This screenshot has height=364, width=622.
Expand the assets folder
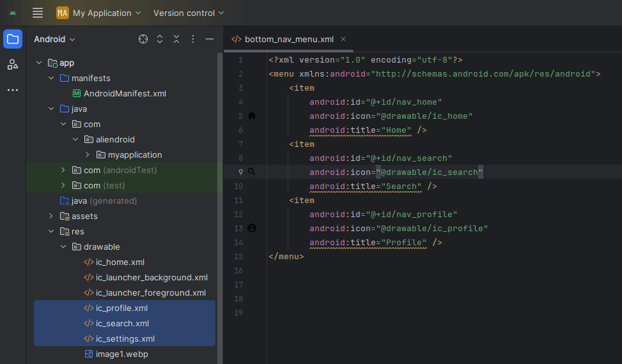[51, 216]
